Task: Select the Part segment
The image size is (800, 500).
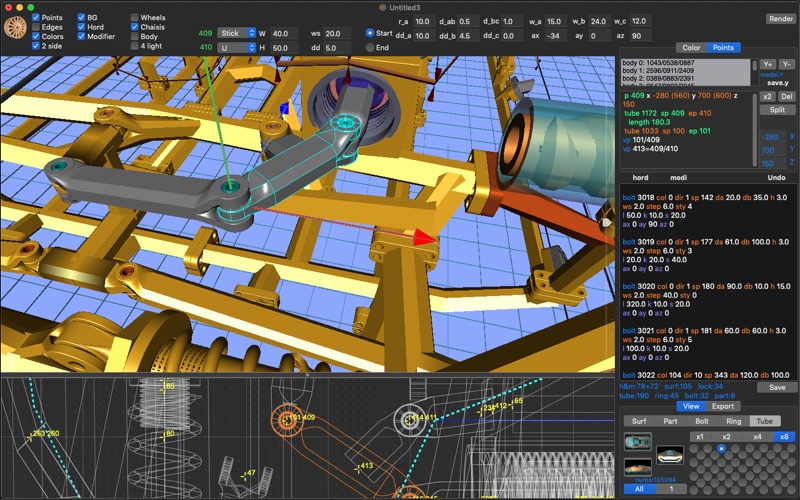Action: 670,421
